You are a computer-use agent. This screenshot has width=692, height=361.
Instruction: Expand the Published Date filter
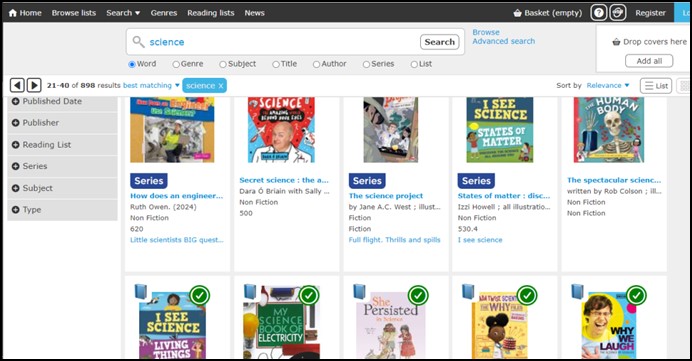tap(62, 101)
